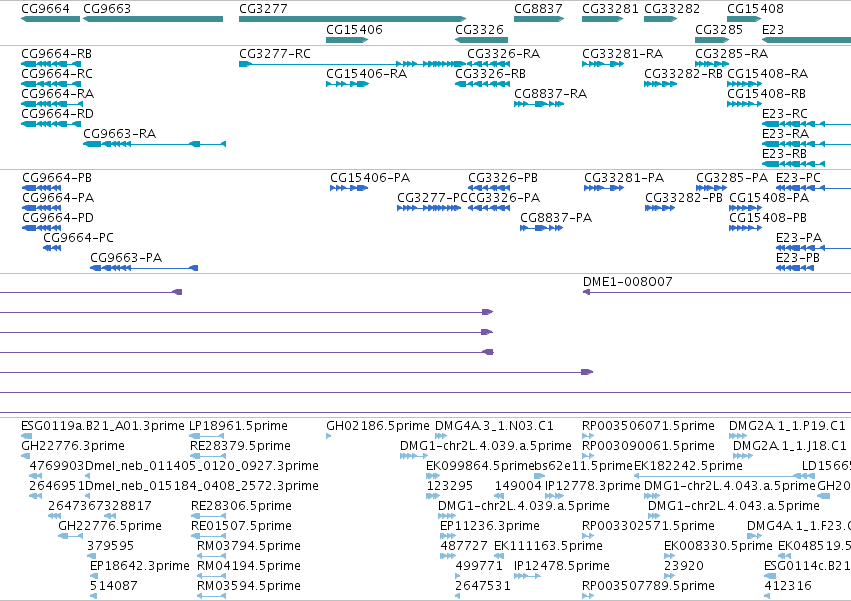Viewport: 851px width, 601px height.
Task: Click EST EK111163.5prime
Action: pyautogui.click(x=548, y=546)
